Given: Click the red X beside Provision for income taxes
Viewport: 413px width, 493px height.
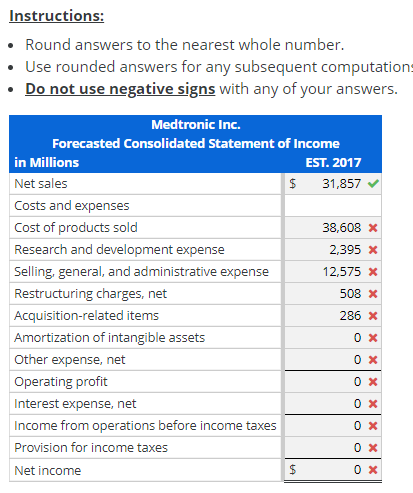Looking at the screenshot, I should 373,448.
